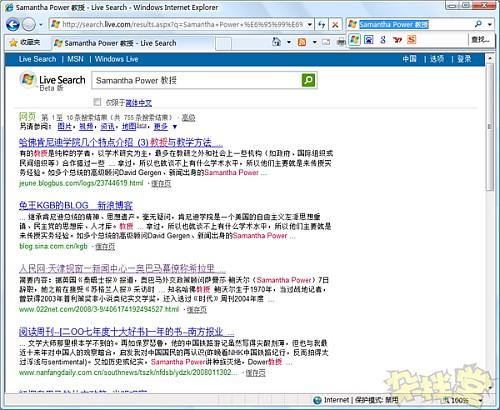Click the green search button

click(x=308, y=80)
